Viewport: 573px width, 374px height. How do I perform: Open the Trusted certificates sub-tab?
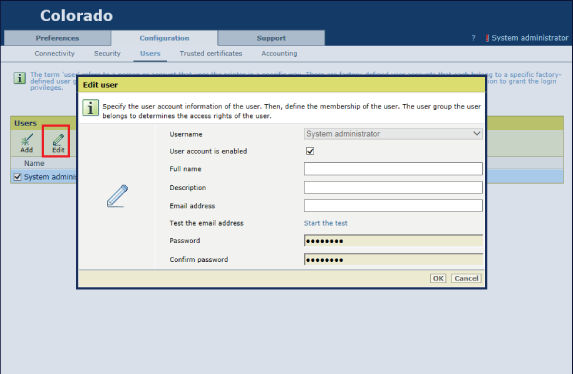[x=211, y=53]
